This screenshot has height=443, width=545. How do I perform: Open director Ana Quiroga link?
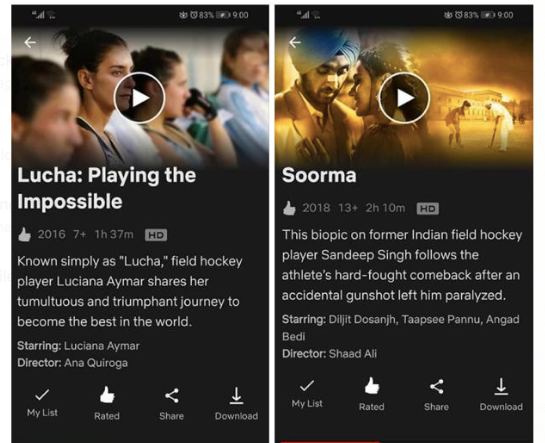click(x=96, y=363)
